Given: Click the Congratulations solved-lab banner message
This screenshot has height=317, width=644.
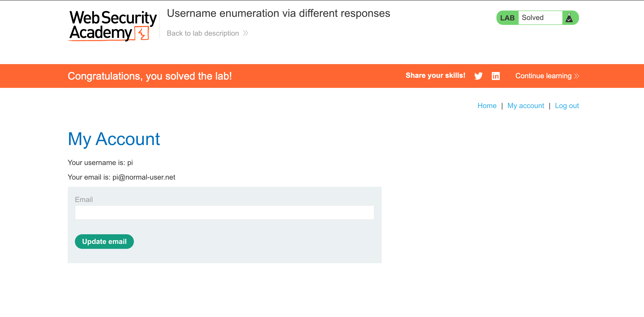Looking at the screenshot, I should coord(150,76).
